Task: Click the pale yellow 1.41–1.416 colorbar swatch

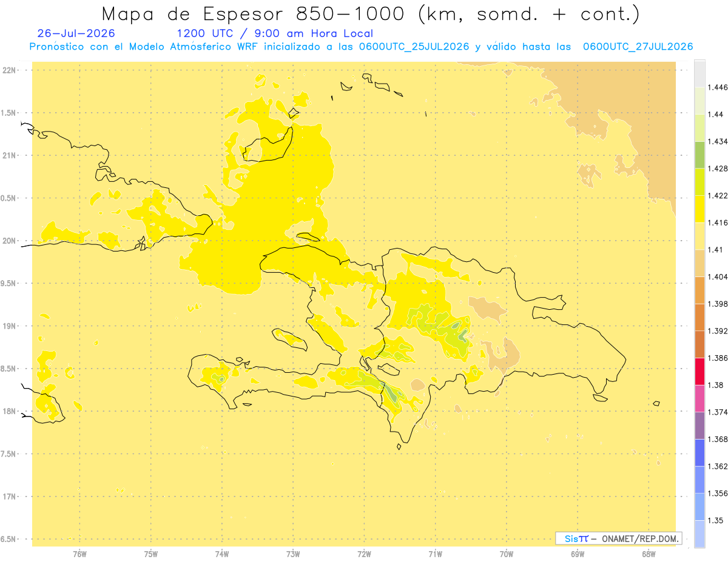Action: coord(699,236)
